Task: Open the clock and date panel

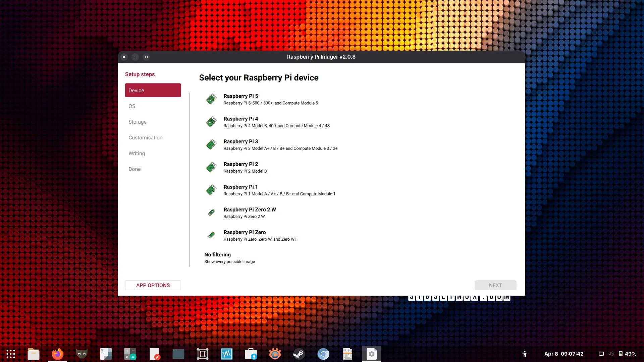Action: (x=563, y=354)
